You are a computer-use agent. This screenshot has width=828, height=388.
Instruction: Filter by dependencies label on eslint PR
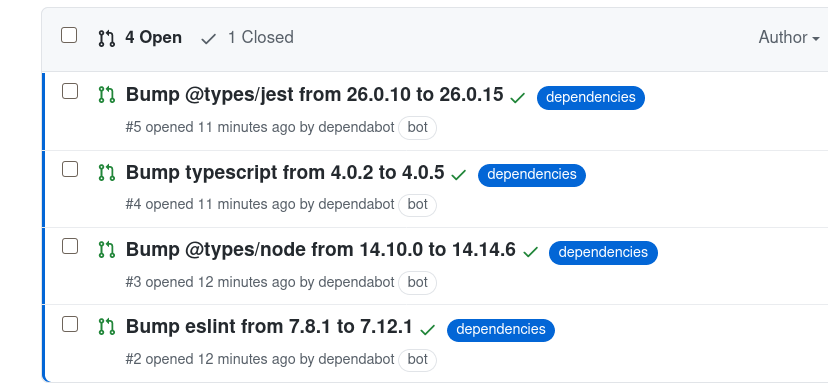point(501,330)
